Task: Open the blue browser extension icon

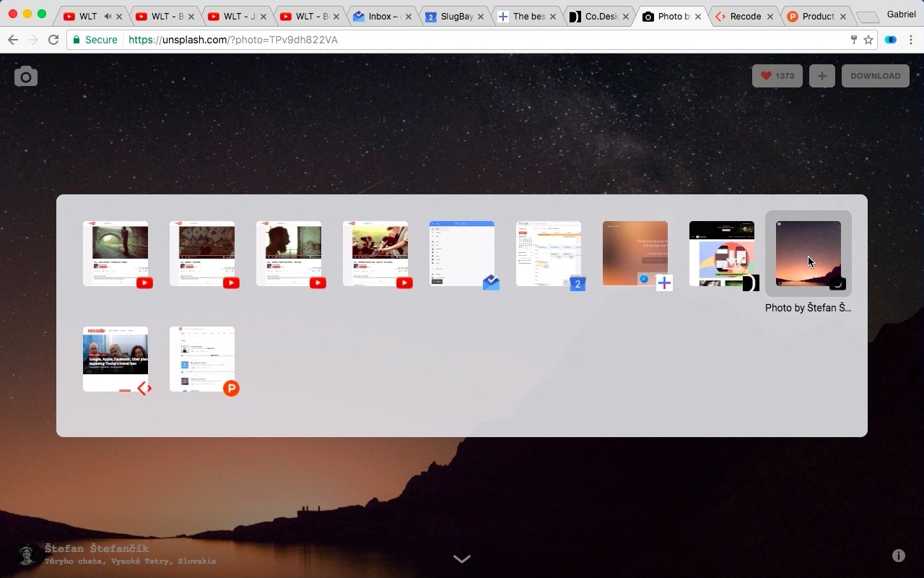Action: coord(890,40)
